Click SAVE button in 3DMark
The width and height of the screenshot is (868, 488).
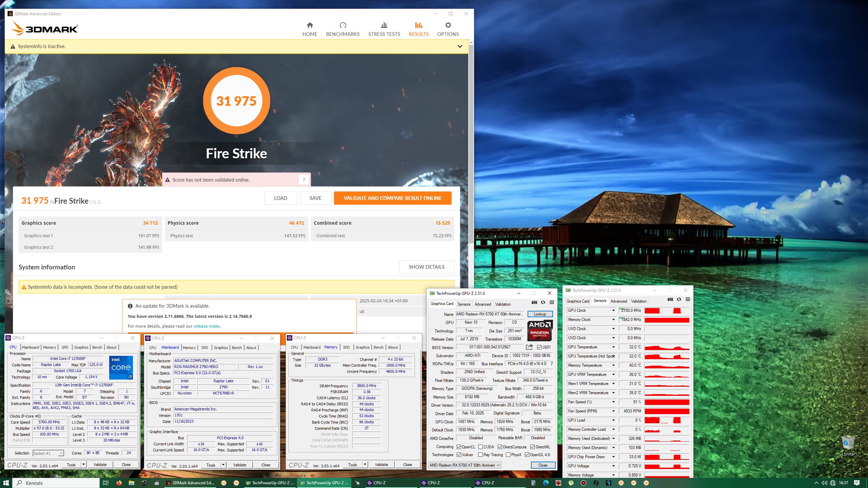pyautogui.click(x=315, y=198)
